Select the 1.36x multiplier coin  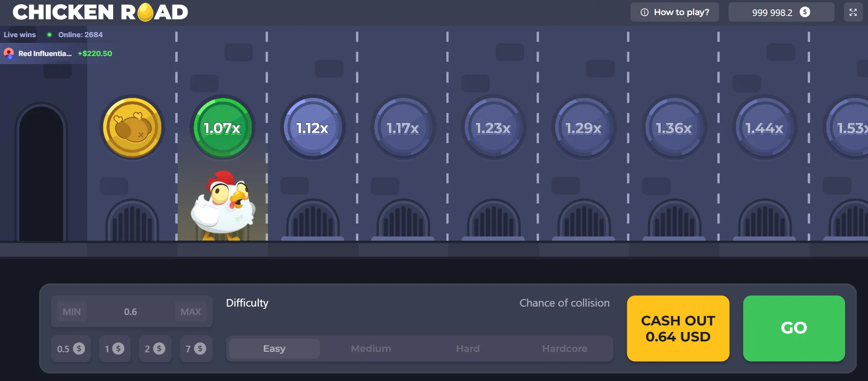coord(674,128)
